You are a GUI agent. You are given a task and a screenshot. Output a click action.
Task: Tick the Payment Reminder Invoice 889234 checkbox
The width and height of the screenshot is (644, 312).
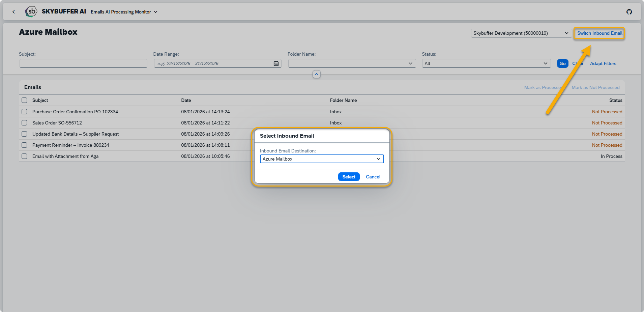(24, 145)
